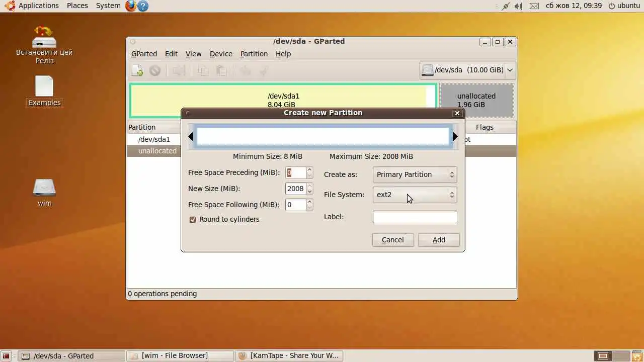
Task: Open the /dev/sda device selector dropdown
Action: tap(467, 70)
